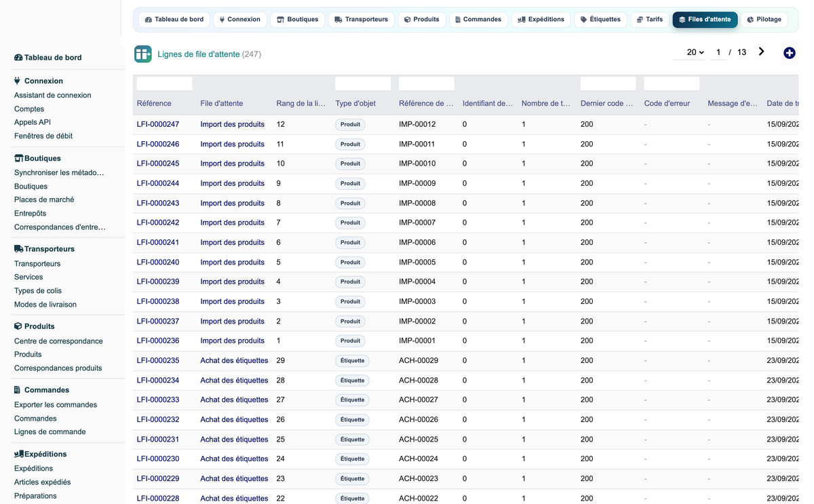
Task: Open Assistant de connexion in sidebar
Action: click(53, 96)
